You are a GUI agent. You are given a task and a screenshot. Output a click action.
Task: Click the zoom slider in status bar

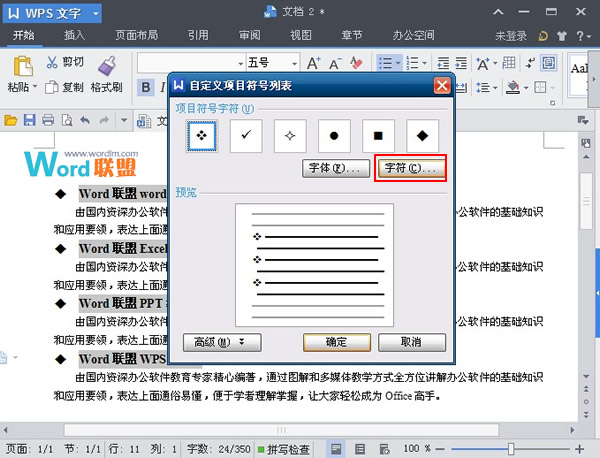tap(511, 449)
